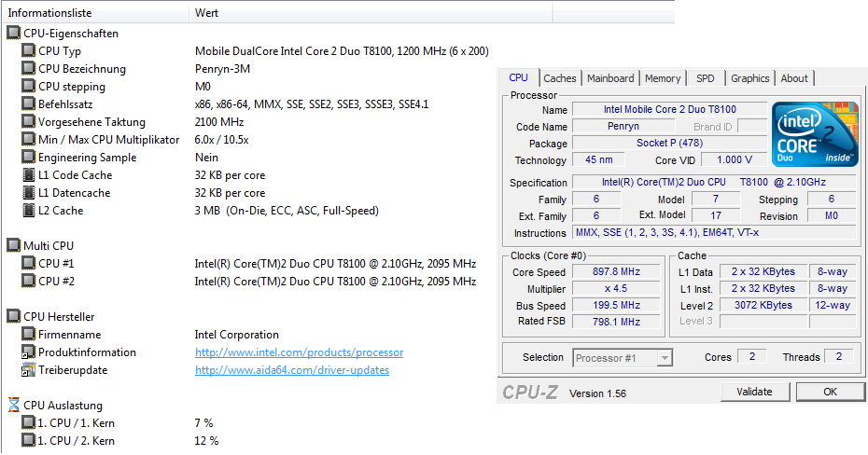Viewport: 868px width, 455px height.
Task: Click the Core VID value 1.000 V
Action: [734, 159]
